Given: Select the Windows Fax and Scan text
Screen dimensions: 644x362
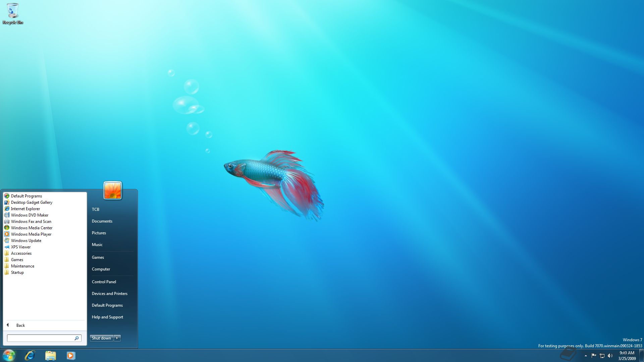Looking at the screenshot, I should pos(31,222).
